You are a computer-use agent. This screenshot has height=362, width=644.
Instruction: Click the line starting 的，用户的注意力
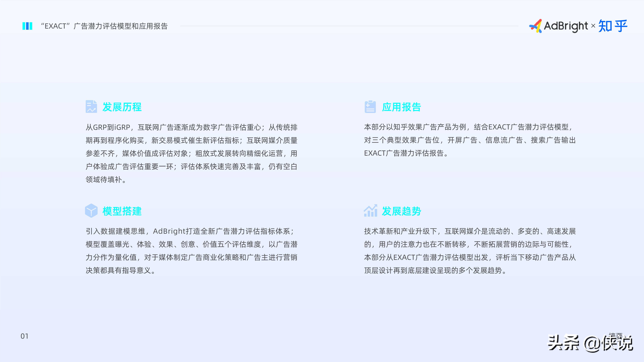[469, 244]
